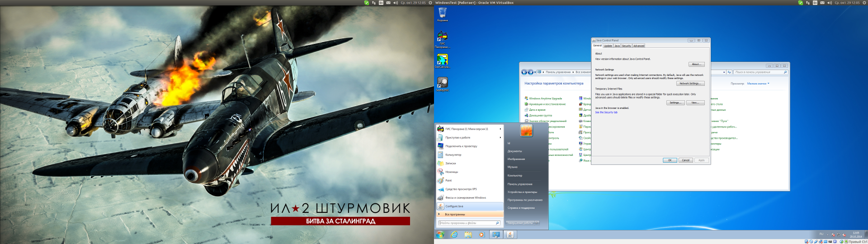Click the 'Поиск в панели управления' search field
Image resolution: width=868 pixels, height=244 pixels.
coord(760,72)
